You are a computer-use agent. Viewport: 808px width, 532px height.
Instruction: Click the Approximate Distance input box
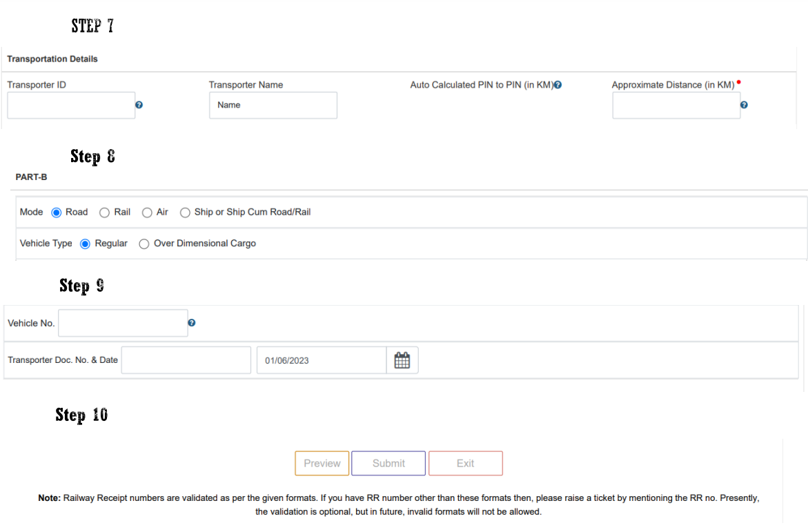pos(676,106)
